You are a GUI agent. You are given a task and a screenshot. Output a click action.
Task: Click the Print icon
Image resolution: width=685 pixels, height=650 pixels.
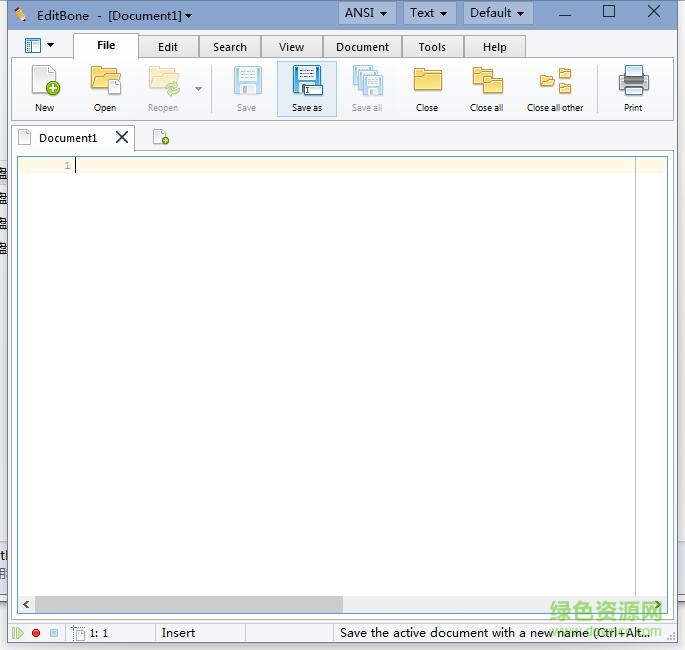click(633, 82)
